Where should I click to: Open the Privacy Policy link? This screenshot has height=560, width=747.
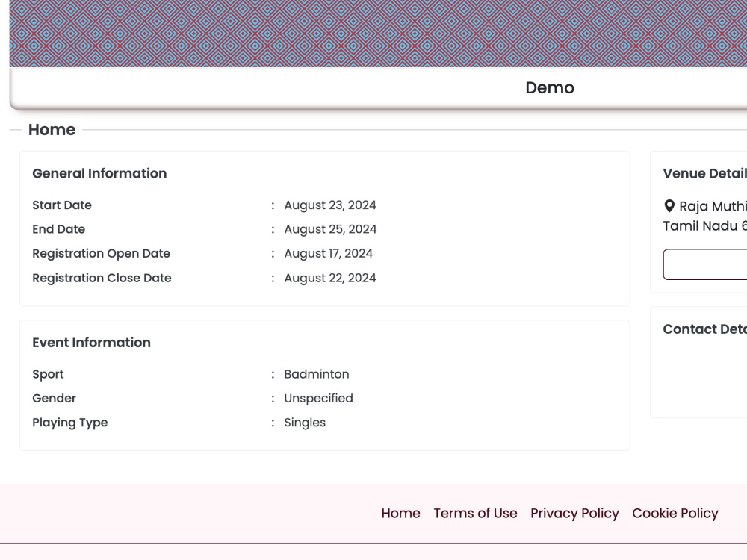574,514
